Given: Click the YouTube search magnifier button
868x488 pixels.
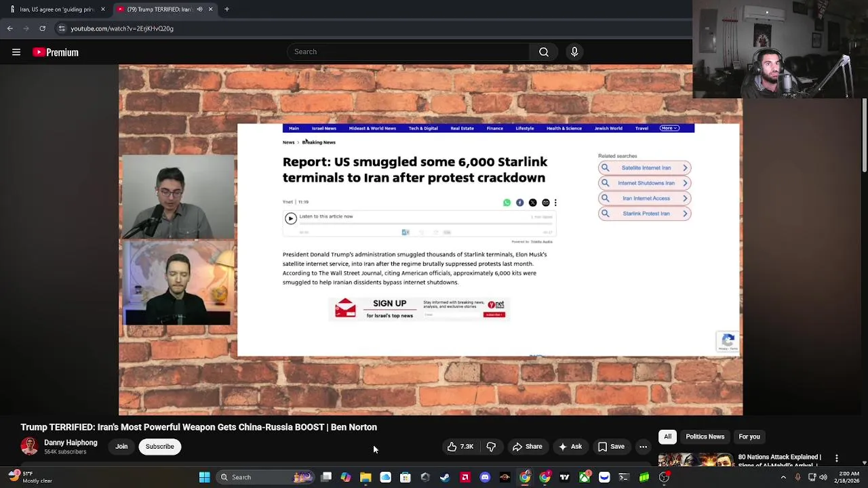Looking at the screenshot, I should (x=544, y=52).
